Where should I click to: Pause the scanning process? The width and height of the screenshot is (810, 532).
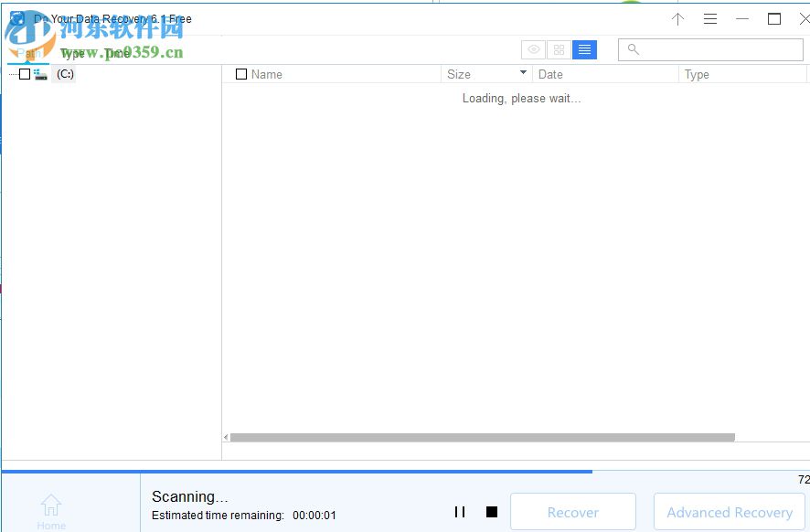(460, 512)
